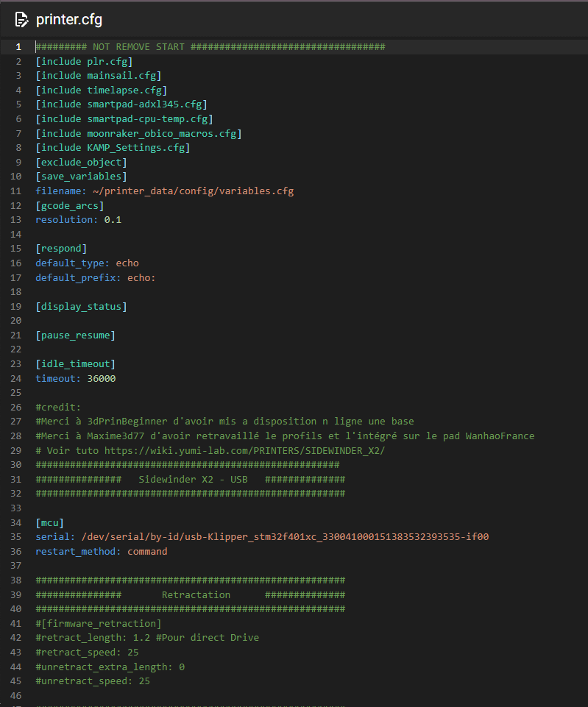Image resolution: width=588 pixels, height=707 pixels.
Task: Click the include mainsail.cfg line
Action: click(98, 76)
